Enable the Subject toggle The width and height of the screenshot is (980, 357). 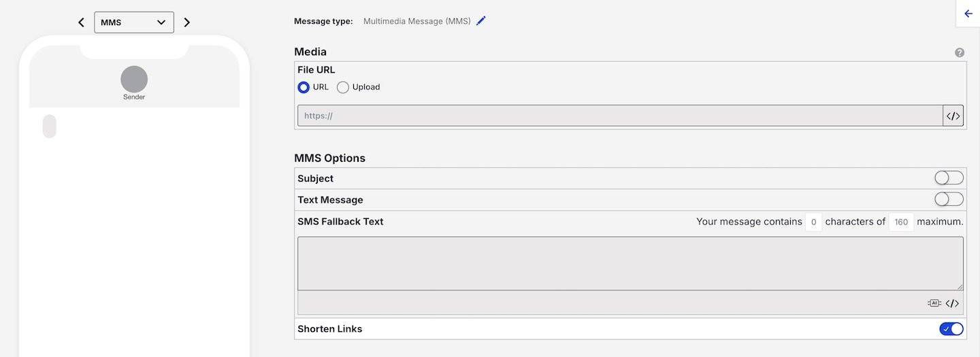point(949,178)
